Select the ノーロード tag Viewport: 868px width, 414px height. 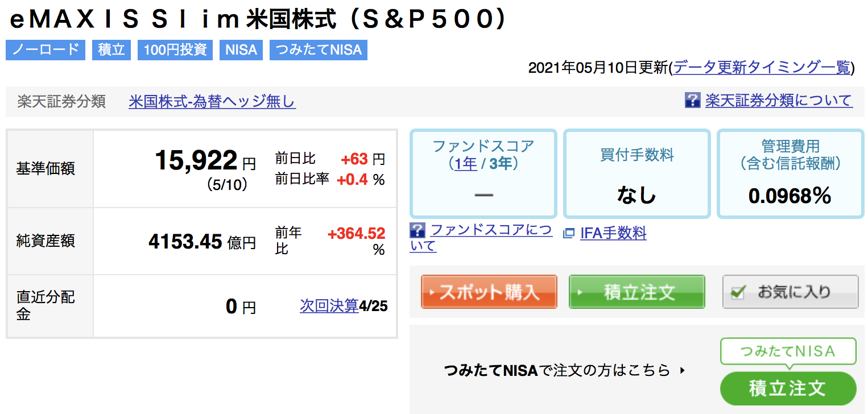click(x=46, y=50)
